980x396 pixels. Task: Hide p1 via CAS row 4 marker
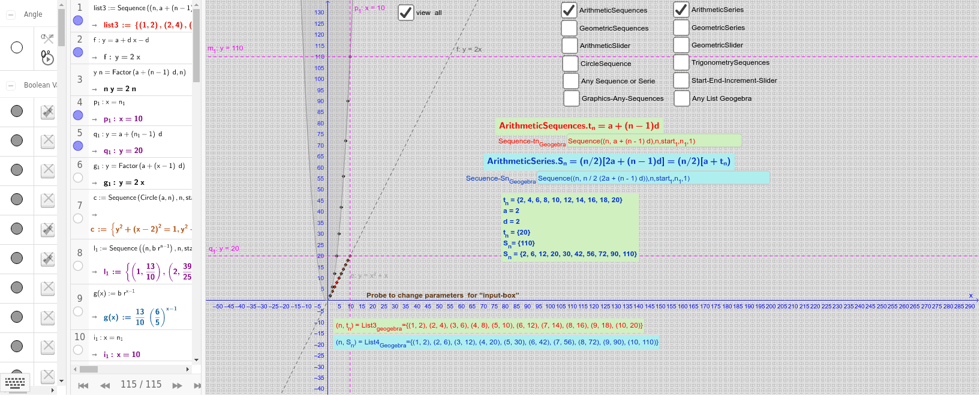78,115
